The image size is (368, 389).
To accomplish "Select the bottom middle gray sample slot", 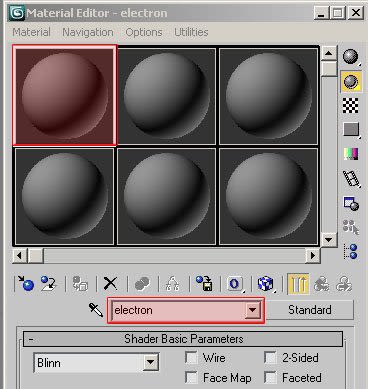I will pyautogui.click(x=167, y=196).
